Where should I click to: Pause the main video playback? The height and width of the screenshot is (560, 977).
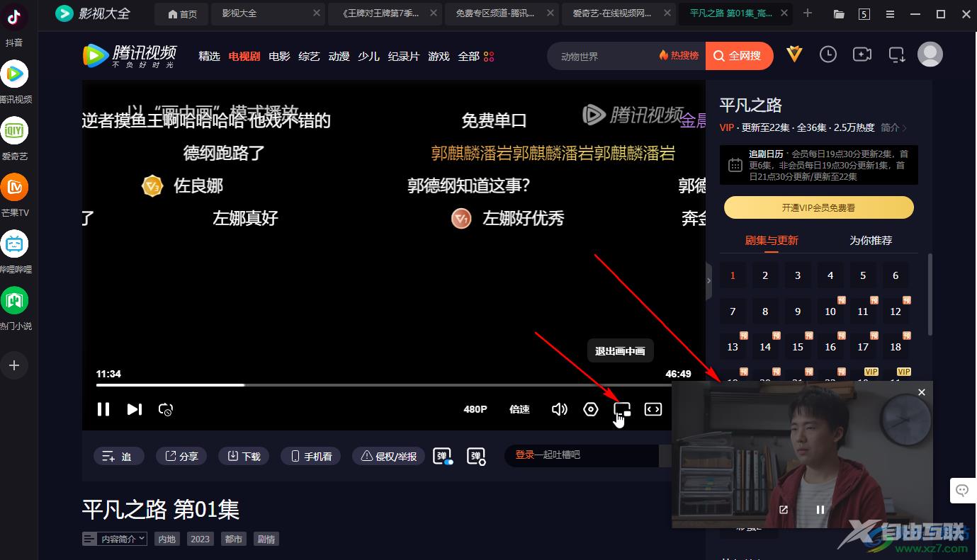pyautogui.click(x=103, y=409)
